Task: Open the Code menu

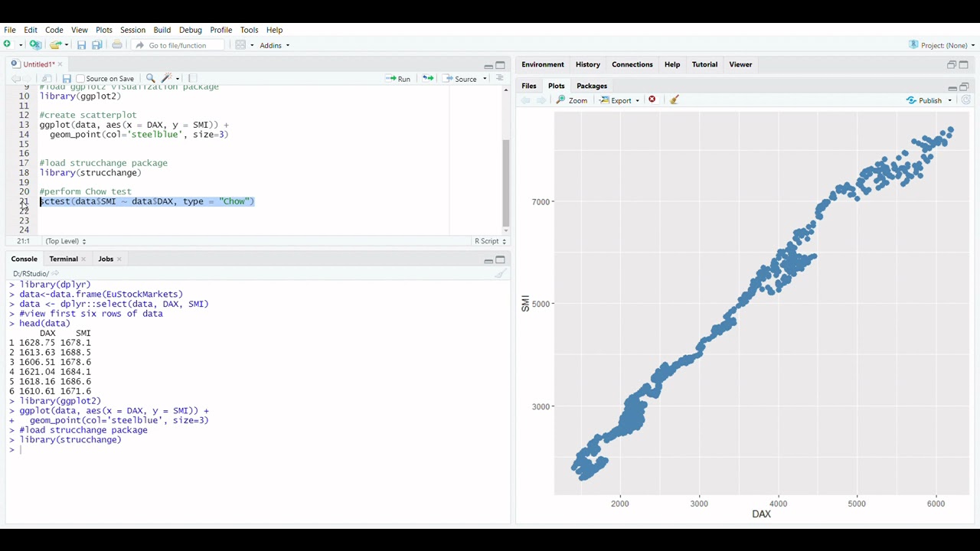Action: (54, 30)
